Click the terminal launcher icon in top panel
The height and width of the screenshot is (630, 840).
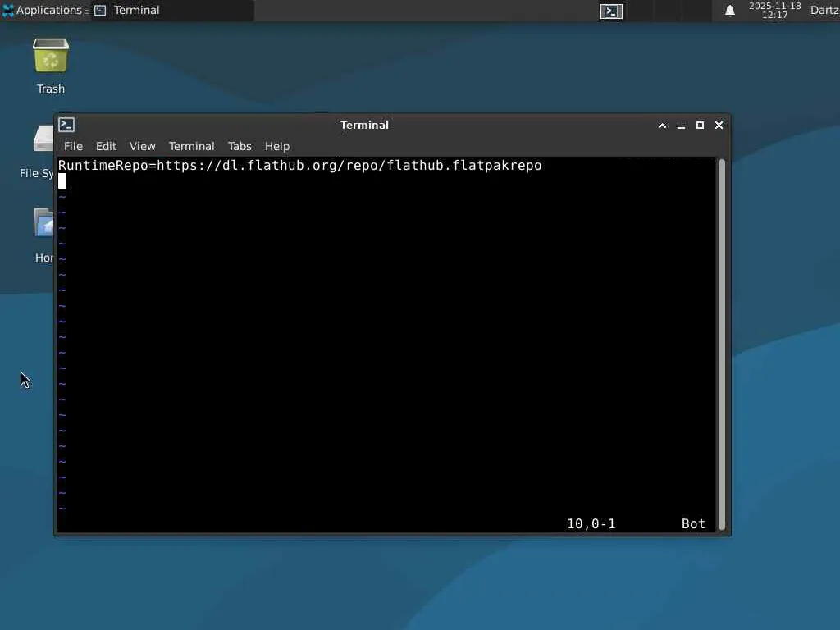click(x=611, y=11)
